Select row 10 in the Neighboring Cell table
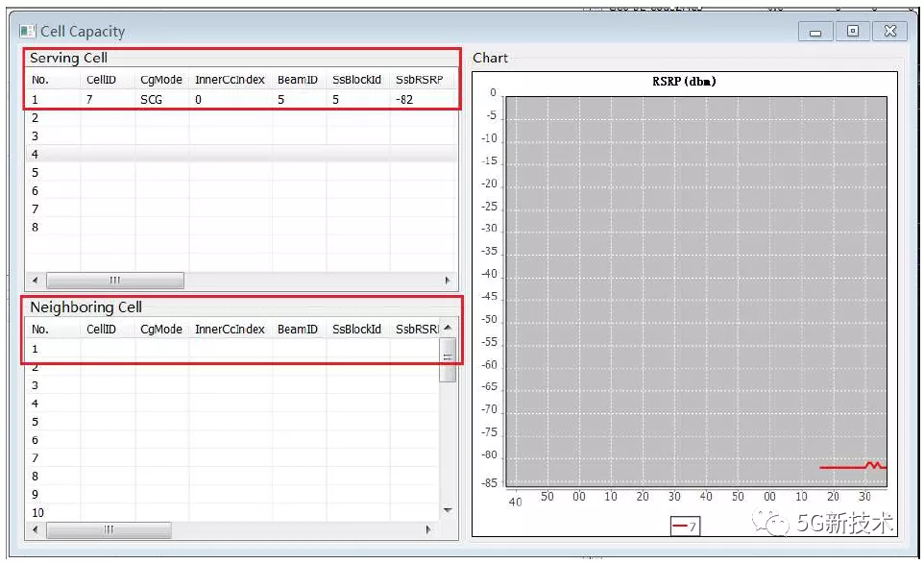 tap(232, 513)
